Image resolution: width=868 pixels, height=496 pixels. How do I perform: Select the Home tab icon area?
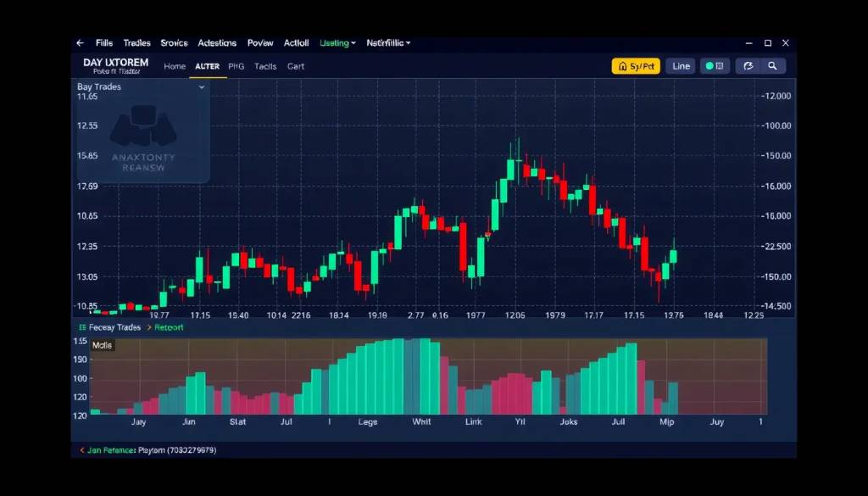(x=175, y=65)
